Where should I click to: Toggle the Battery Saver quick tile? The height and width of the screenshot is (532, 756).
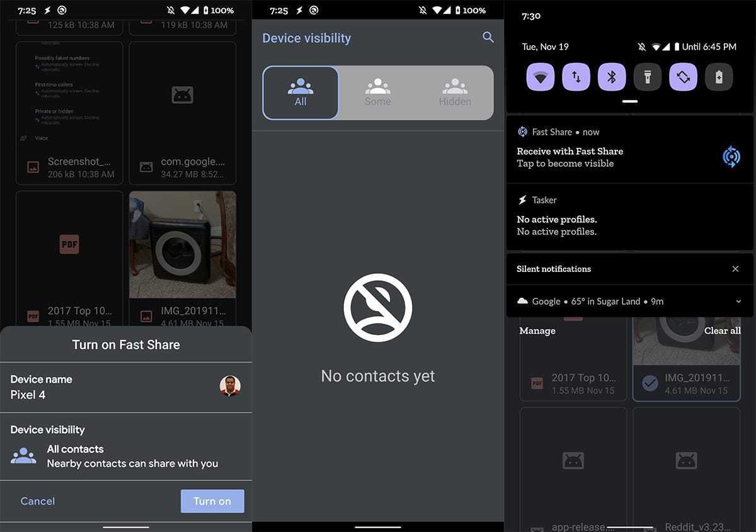click(719, 77)
